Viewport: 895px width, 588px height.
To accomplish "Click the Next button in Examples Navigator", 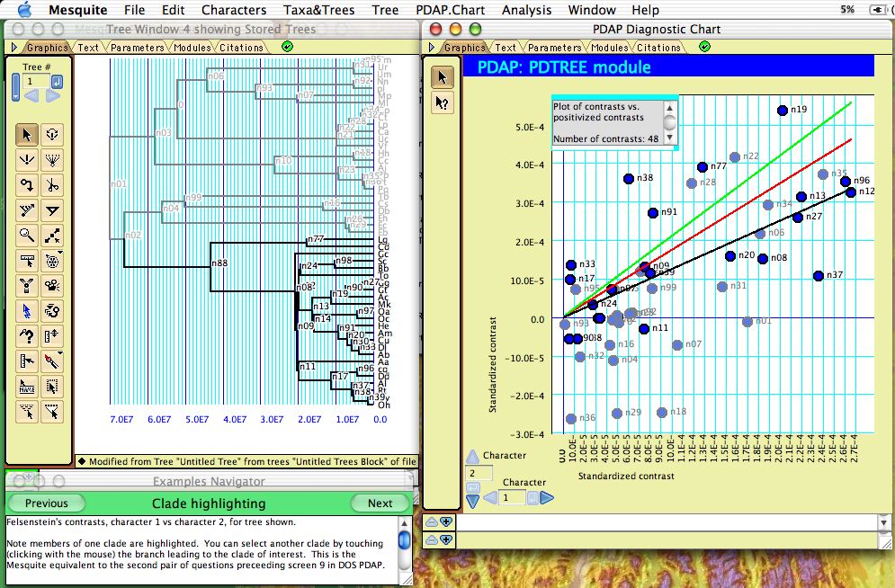I will (x=380, y=503).
